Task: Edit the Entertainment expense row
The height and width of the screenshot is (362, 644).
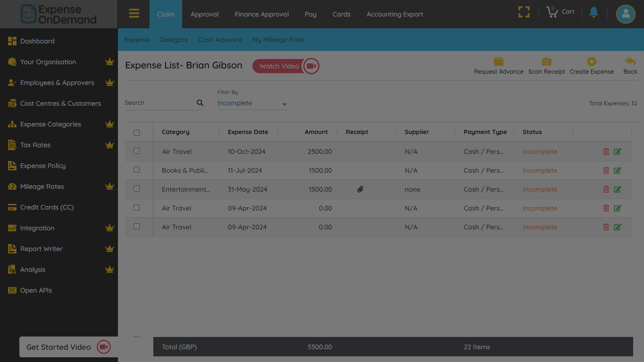Action: click(618, 189)
